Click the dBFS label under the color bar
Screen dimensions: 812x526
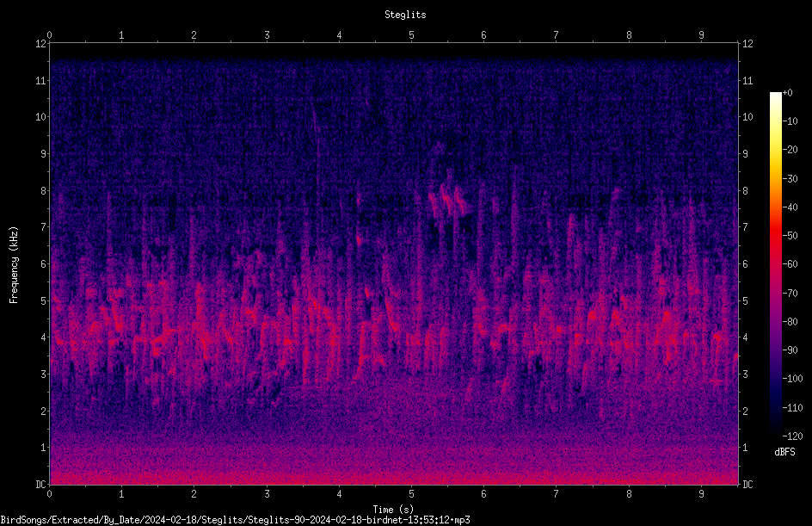(x=784, y=452)
